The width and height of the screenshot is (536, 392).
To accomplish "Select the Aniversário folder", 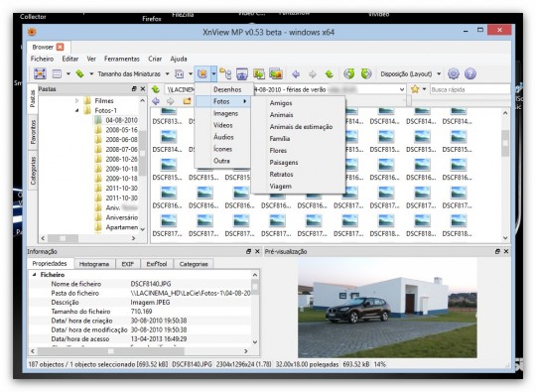I will [122, 217].
